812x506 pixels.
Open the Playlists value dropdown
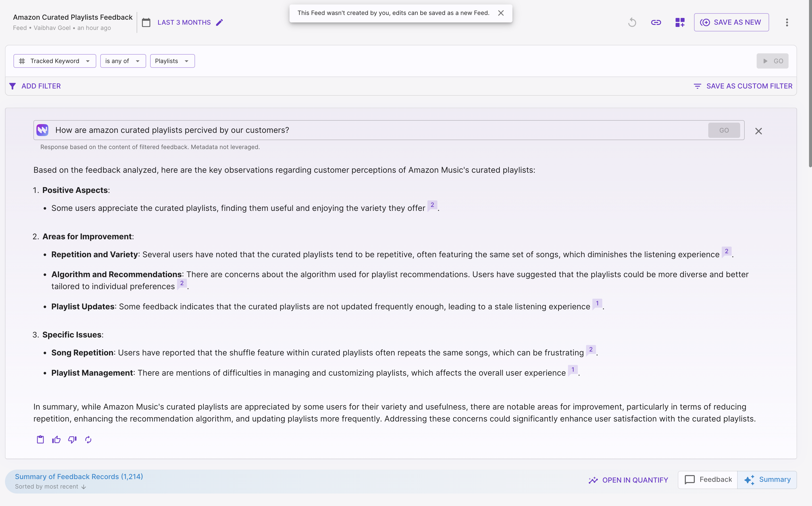[172, 61]
